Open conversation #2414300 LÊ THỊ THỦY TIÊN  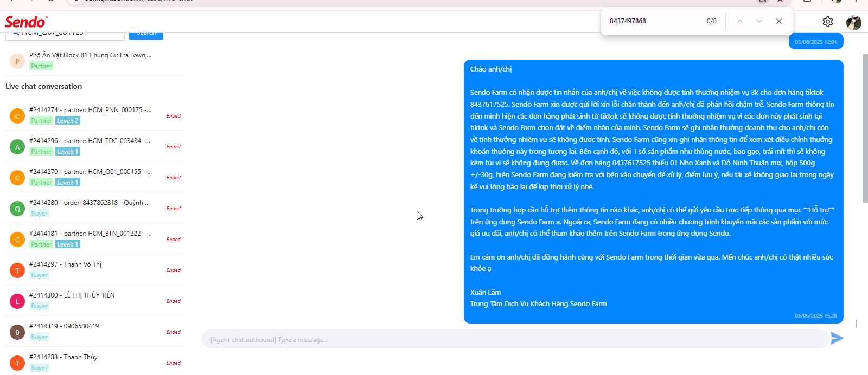[95, 301]
